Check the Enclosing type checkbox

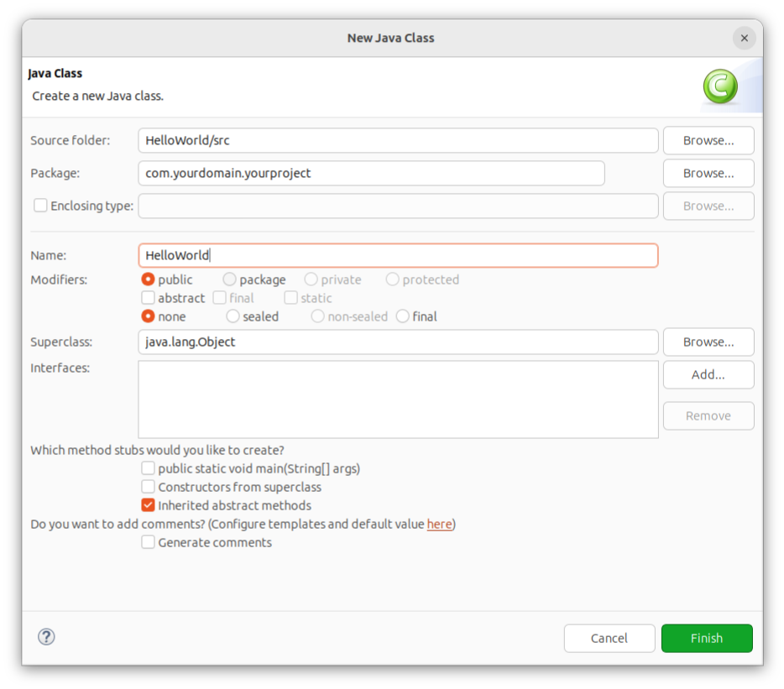[40, 205]
